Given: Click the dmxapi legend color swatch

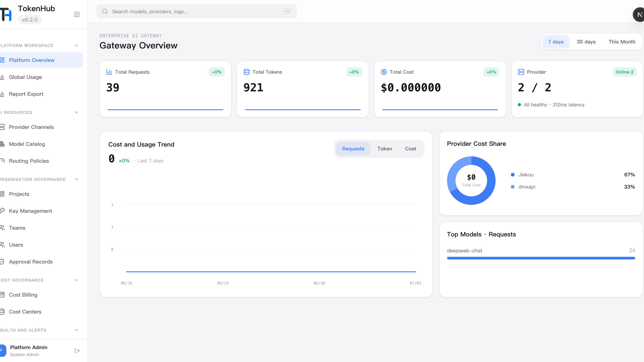Looking at the screenshot, I should (513, 187).
